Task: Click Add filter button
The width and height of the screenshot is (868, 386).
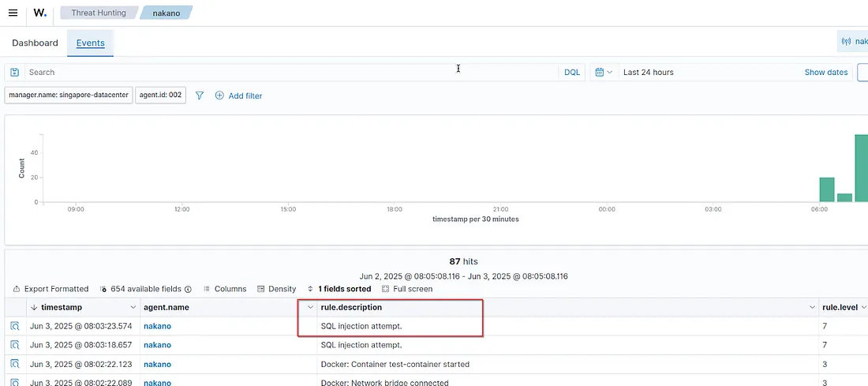Action: [238, 96]
